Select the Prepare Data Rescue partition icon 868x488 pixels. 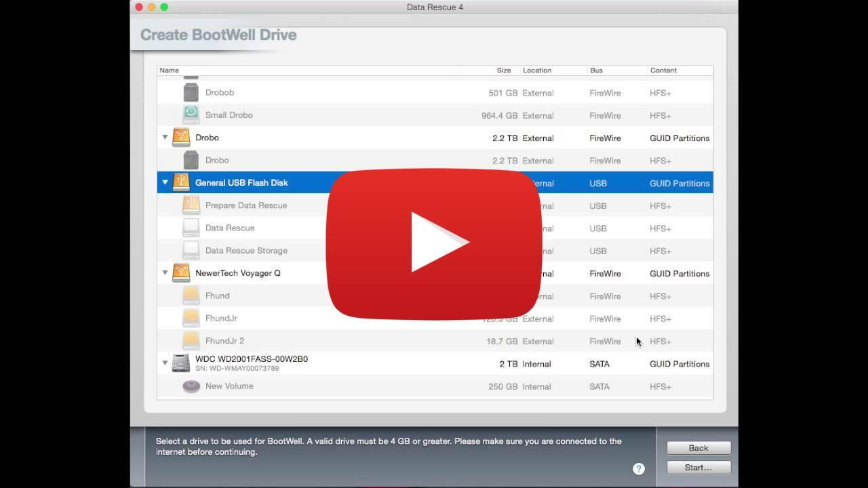pos(191,205)
